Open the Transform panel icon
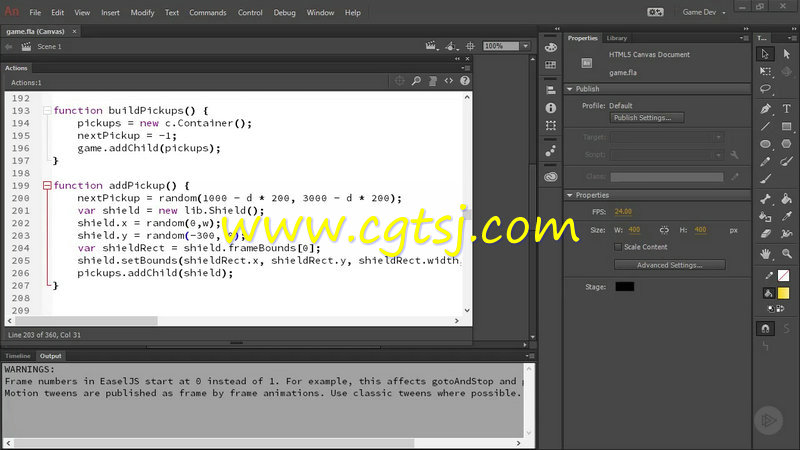 pos(551,125)
